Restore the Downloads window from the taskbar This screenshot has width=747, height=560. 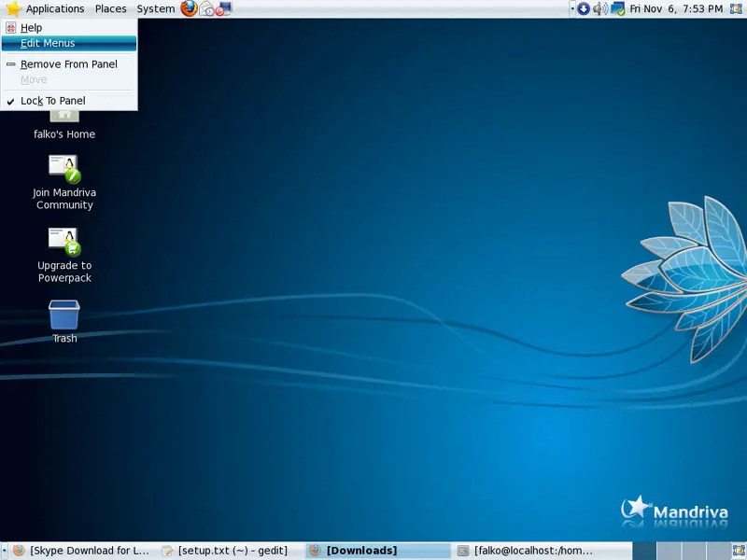[x=377, y=551]
